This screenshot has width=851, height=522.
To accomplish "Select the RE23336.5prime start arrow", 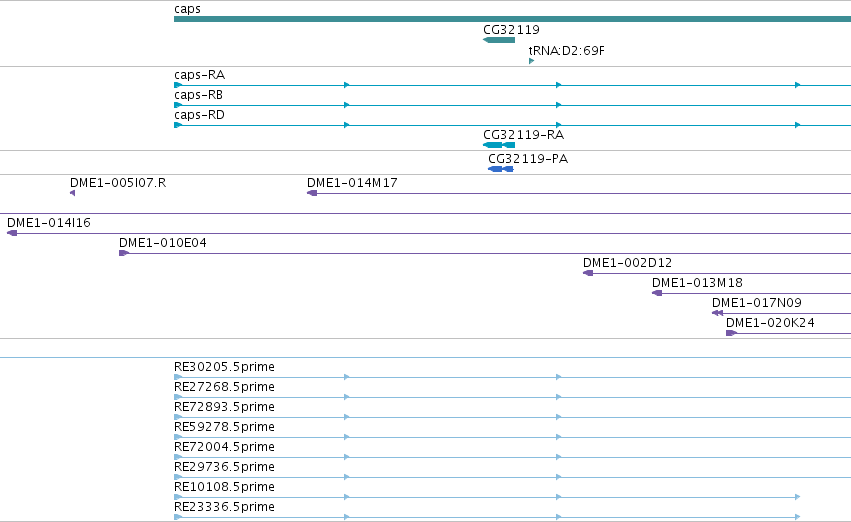I will tap(178, 517).
